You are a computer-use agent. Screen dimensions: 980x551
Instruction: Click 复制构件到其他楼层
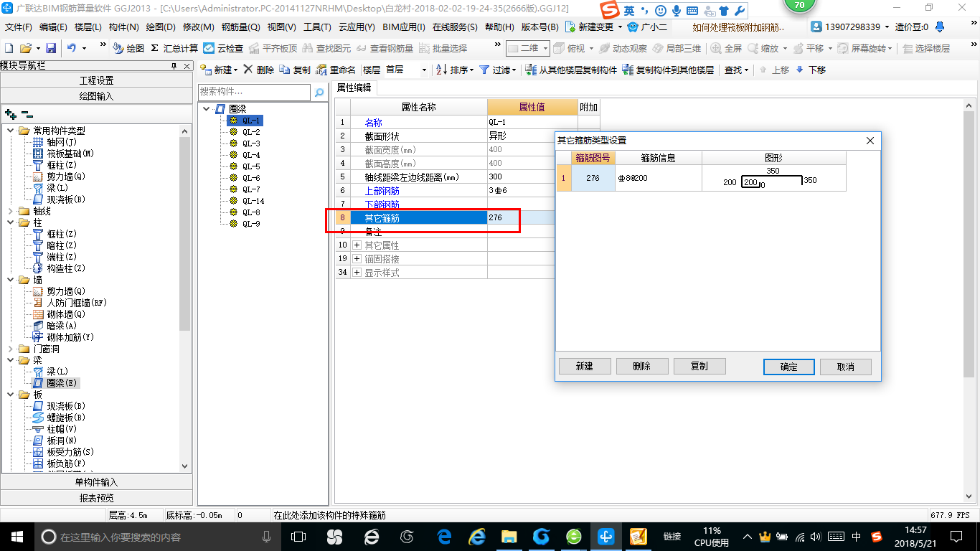pos(668,70)
